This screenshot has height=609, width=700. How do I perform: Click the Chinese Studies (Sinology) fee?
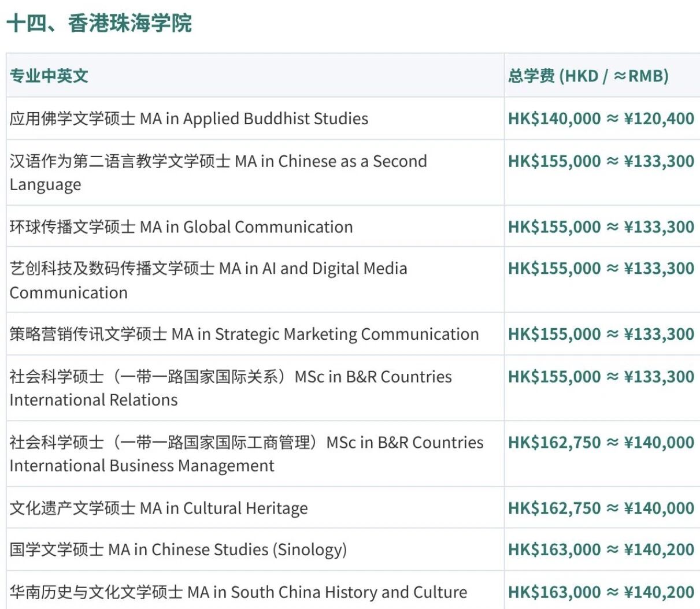(601, 549)
